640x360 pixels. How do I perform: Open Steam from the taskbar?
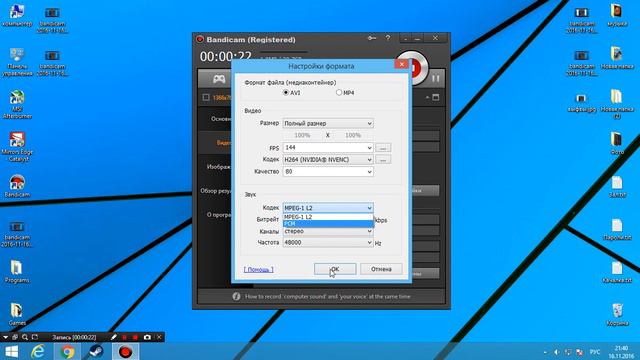pyautogui.click(x=96, y=351)
